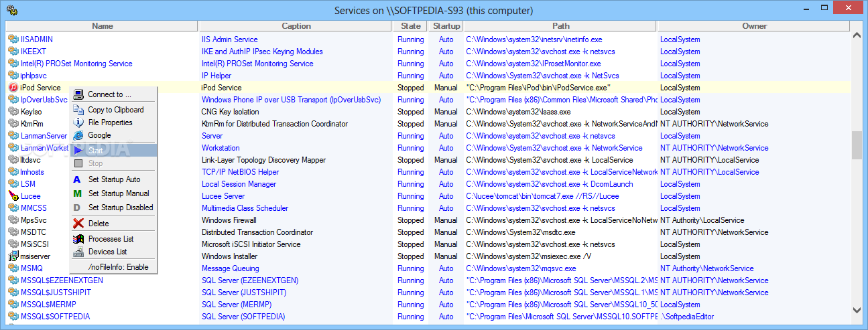Select the greyed Stop menu entry

pos(113,163)
